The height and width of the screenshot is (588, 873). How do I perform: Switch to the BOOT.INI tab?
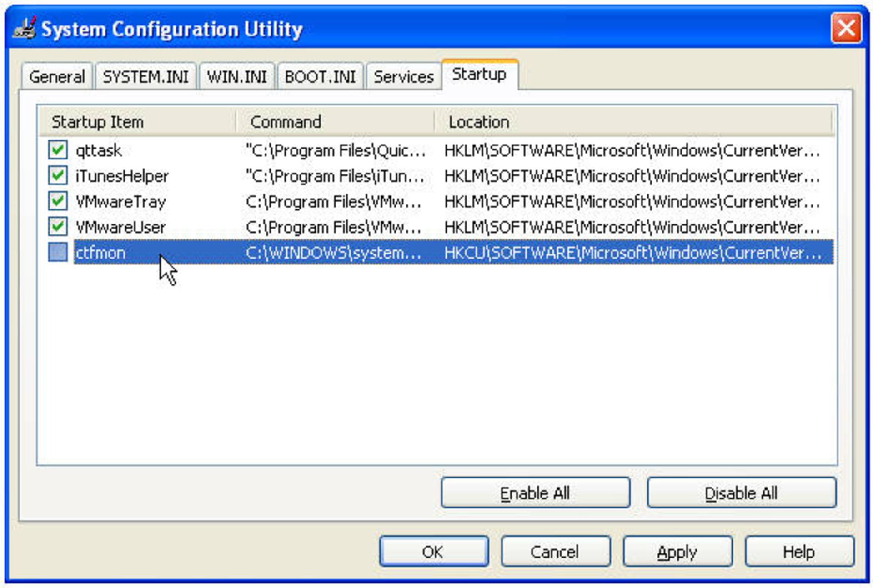(x=320, y=76)
